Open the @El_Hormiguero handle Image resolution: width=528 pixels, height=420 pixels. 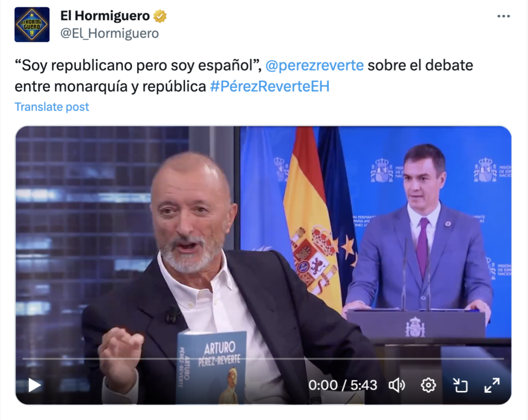pyautogui.click(x=109, y=33)
